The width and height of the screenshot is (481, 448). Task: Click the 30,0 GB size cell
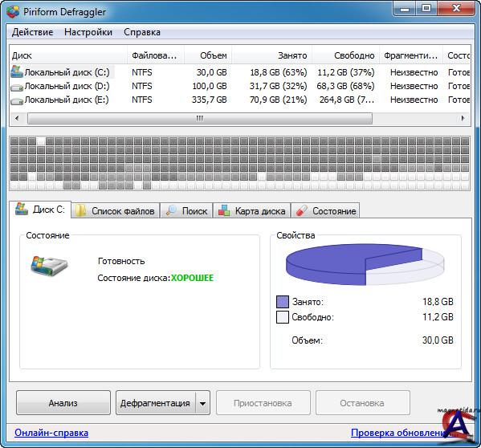[212, 72]
